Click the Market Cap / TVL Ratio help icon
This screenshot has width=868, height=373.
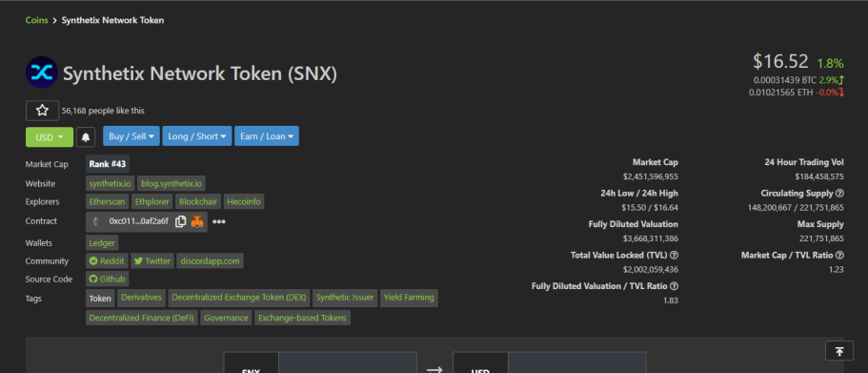[839, 255]
